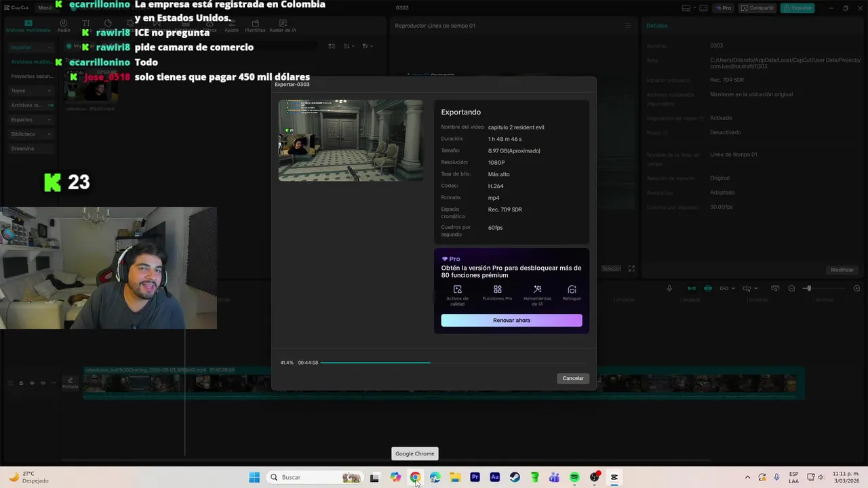Open the Ajuste tab in CapCut

(231, 26)
